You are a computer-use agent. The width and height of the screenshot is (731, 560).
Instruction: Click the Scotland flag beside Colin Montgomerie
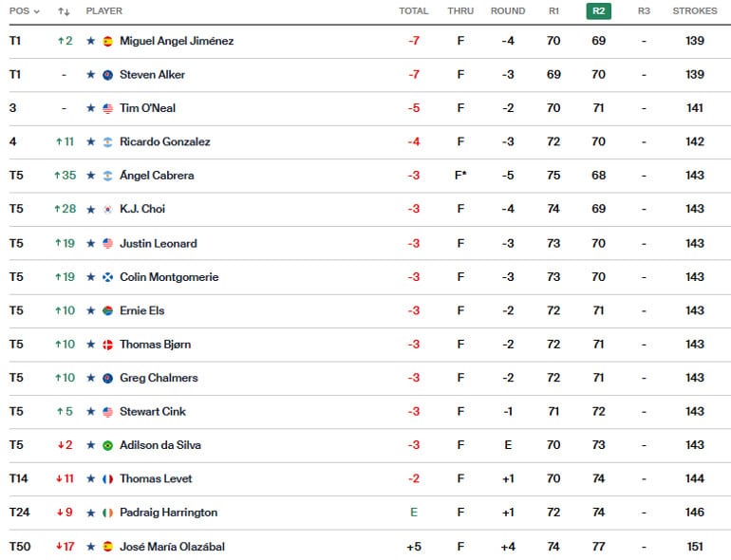tap(107, 277)
